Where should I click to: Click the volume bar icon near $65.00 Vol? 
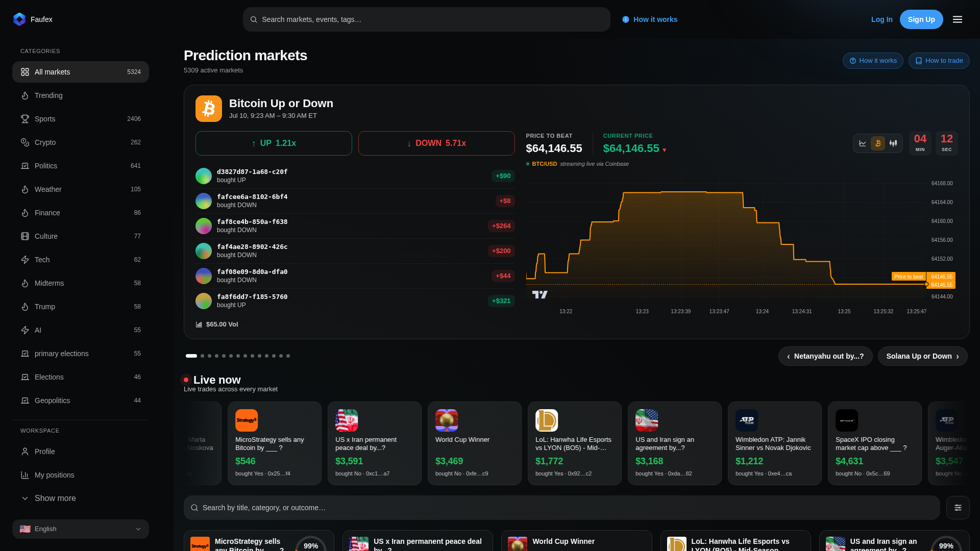point(199,324)
